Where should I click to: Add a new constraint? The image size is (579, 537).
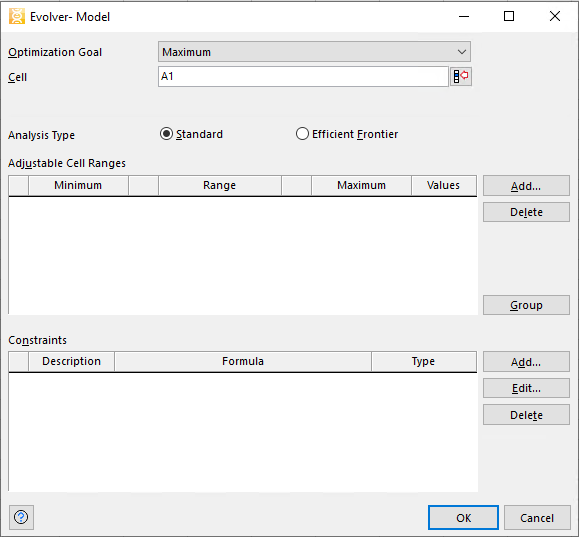(x=526, y=362)
